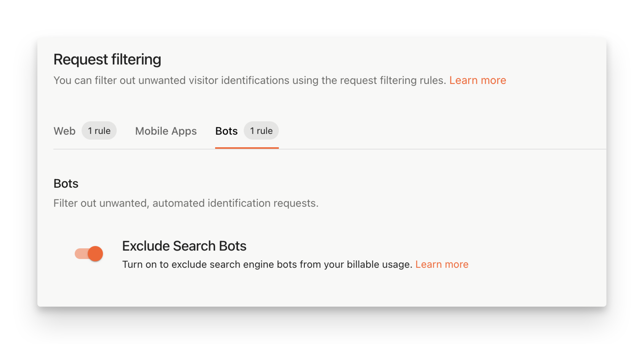Open Learn more about request filtering rules
The height and width of the screenshot is (344, 644).
click(478, 80)
